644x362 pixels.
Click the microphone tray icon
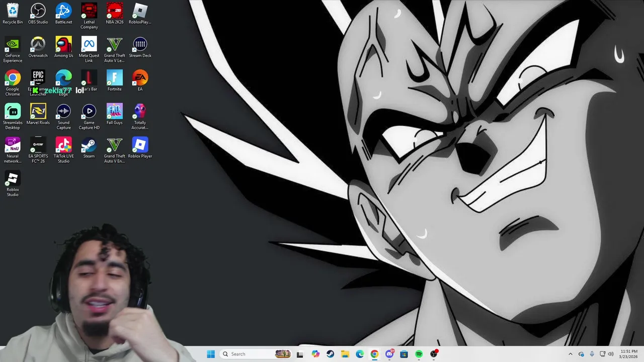tap(592, 354)
